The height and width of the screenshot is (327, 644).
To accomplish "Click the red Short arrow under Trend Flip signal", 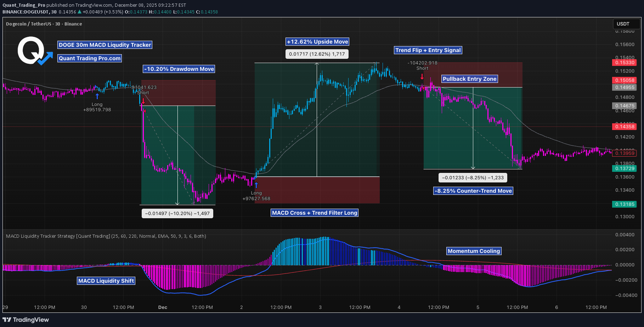I will 422,76.
